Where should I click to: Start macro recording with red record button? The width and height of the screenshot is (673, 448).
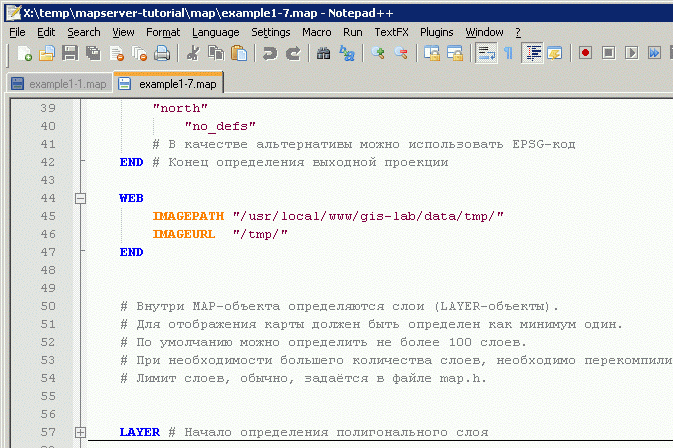(586, 53)
